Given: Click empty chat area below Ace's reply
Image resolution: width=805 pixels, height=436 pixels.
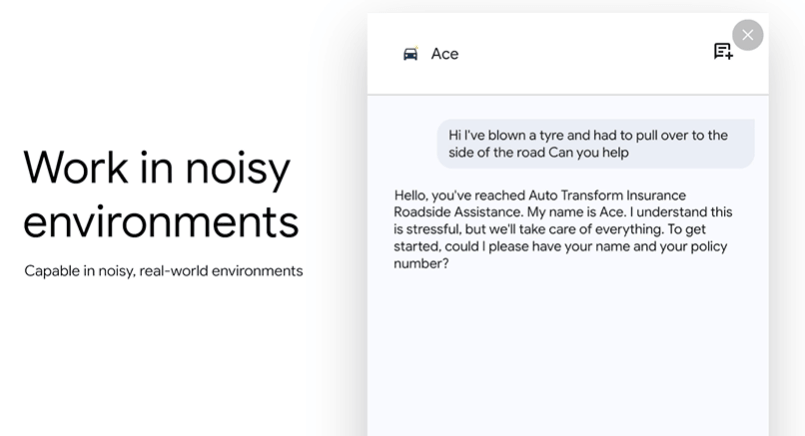Looking at the screenshot, I should pos(567,360).
